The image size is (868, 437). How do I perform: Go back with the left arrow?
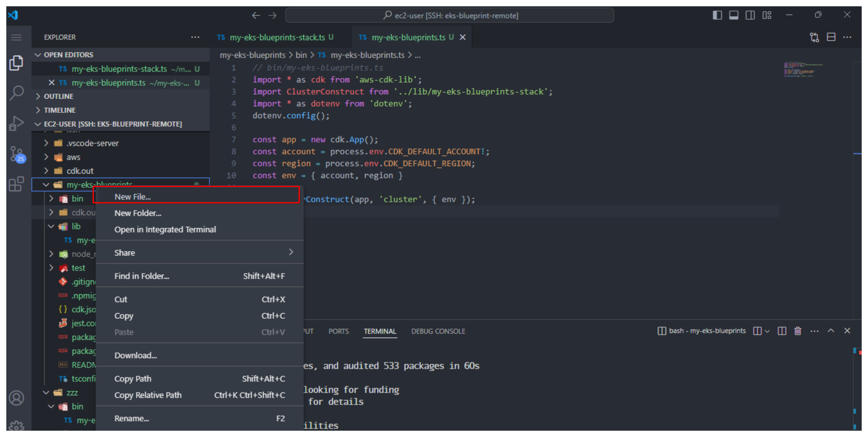coord(256,15)
